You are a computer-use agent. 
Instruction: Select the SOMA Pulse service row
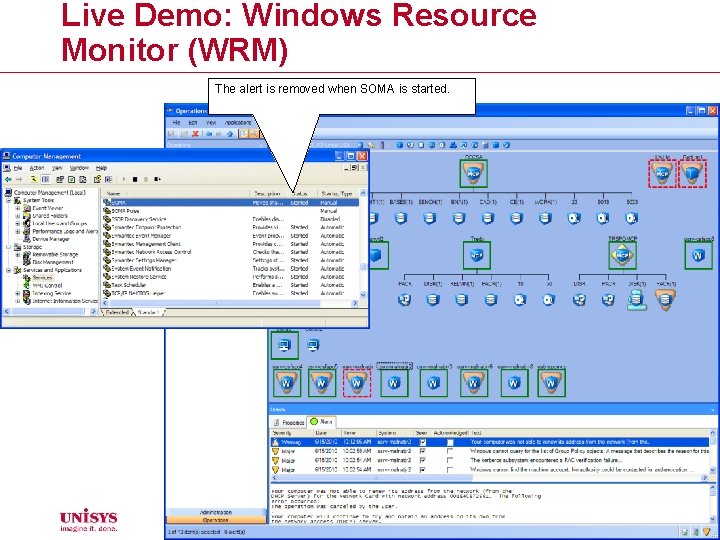[230, 211]
